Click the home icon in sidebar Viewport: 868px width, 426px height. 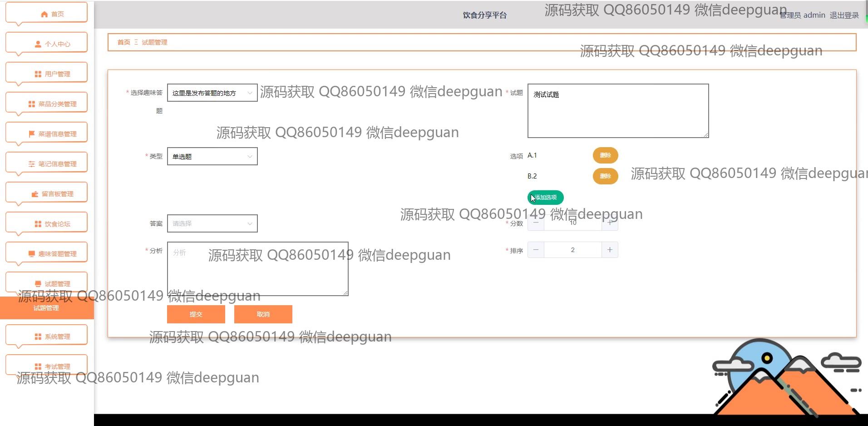point(44,14)
